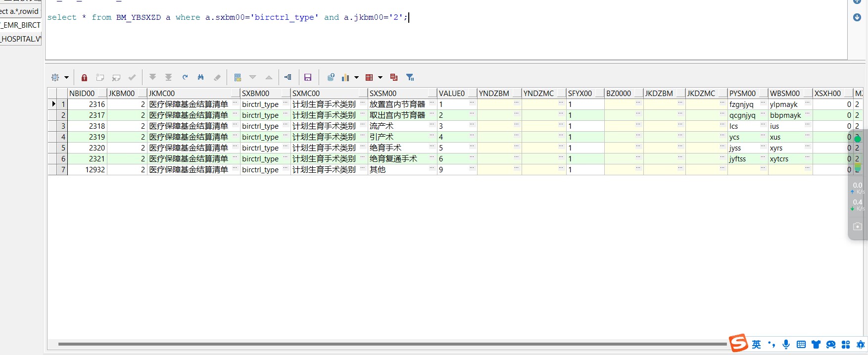Viewport: 868px width, 355px height.
Task: Switch to the _HOSPITAL.V window item
Action: tap(21, 39)
